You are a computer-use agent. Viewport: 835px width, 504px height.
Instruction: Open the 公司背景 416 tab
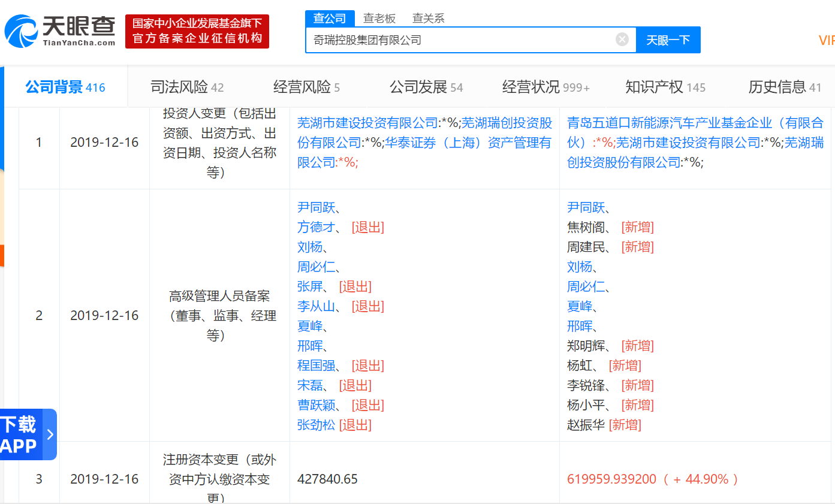click(65, 87)
